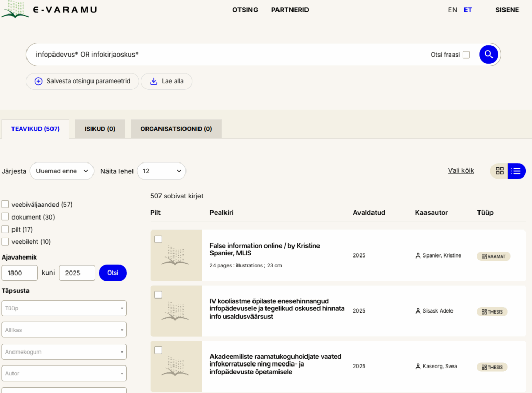532x393 pixels.
Task: Enable the Otsi fraasi checkbox
Action: [466, 55]
